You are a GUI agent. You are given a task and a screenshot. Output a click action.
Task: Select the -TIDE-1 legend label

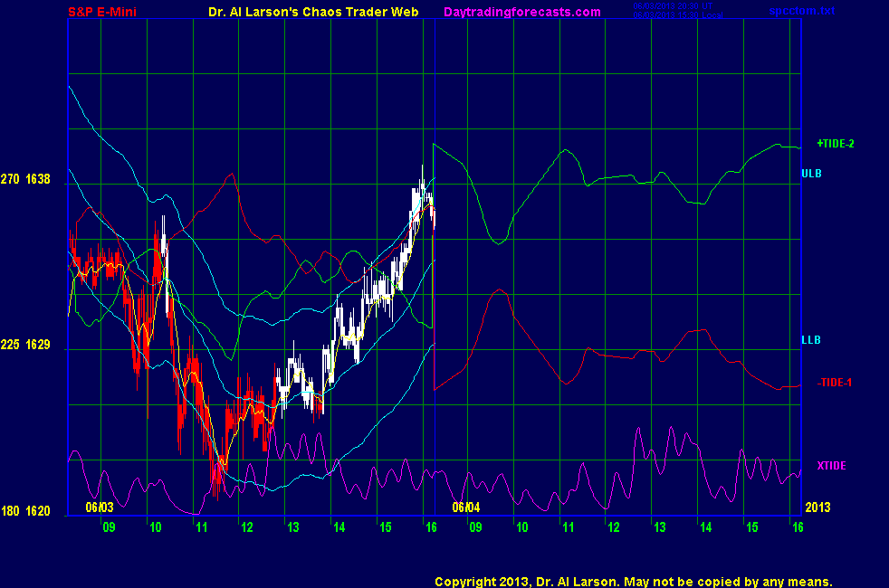[x=835, y=383]
